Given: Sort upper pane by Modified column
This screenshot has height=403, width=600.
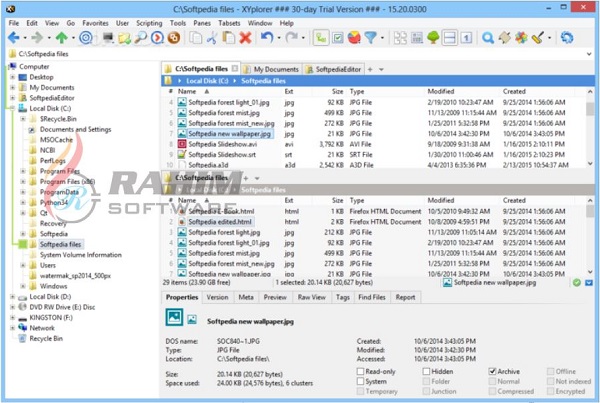Looking at the screenshot, I should coord(441,91).
